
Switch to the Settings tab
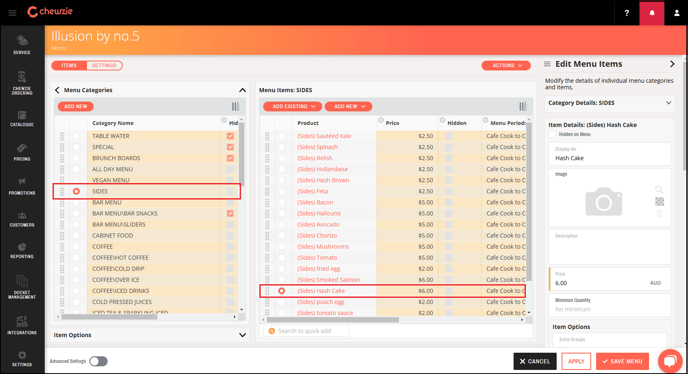(x=104, y=65)
